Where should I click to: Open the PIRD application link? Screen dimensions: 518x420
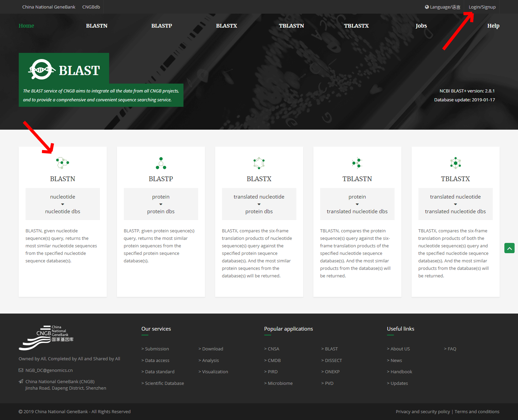click(x=271, y=372)
